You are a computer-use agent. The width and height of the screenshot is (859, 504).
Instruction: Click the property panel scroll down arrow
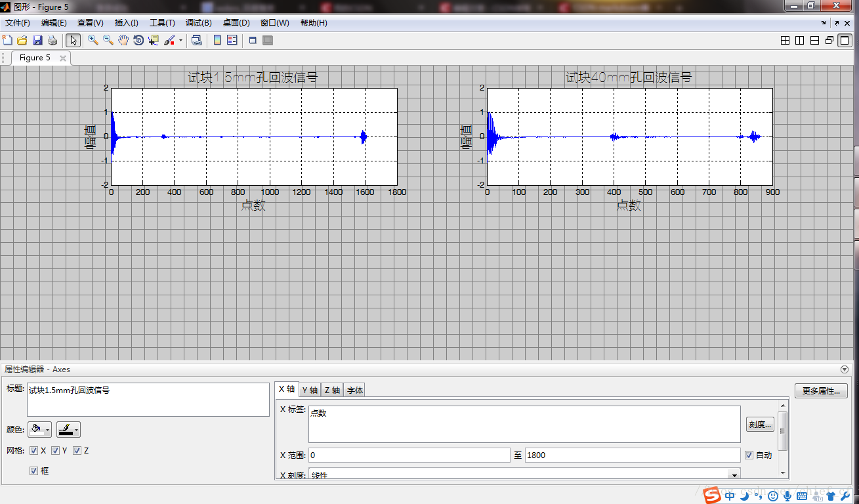pyautogui.click(x=782, y=472)
